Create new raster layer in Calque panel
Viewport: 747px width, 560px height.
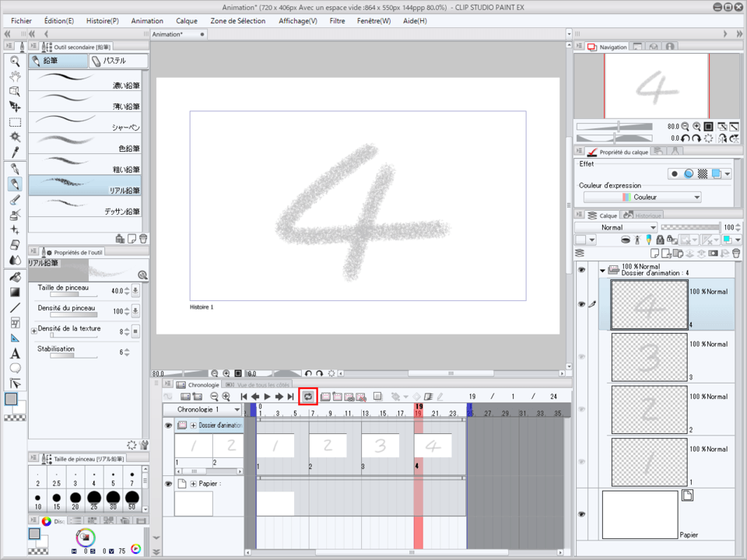pos(655,254)
